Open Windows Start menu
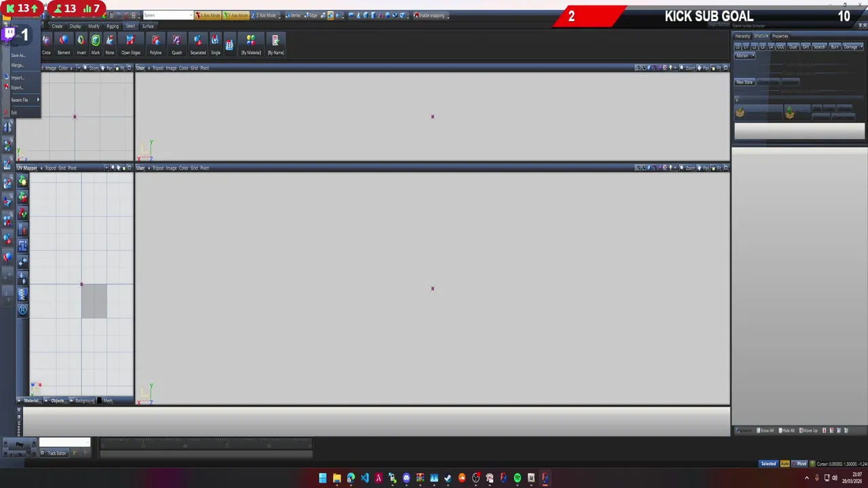The height and width of the screenshot is (488, 868). tap(323, 478)
